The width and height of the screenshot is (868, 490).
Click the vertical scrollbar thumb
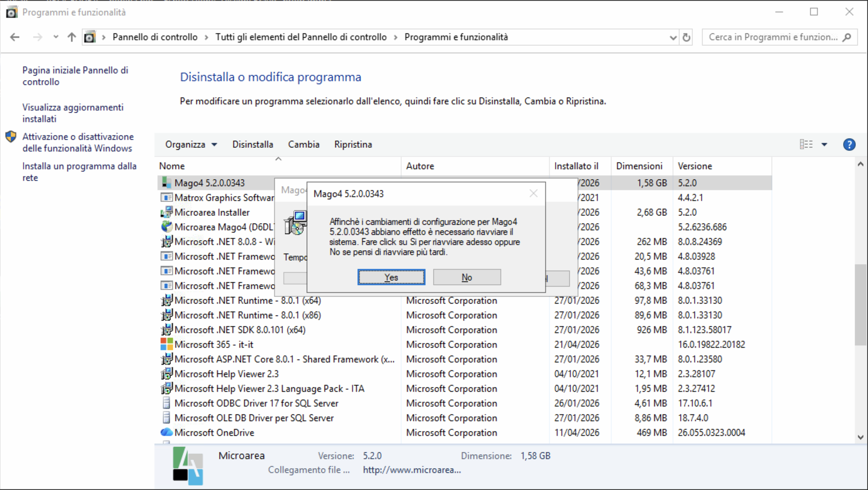tap(860, 305)
